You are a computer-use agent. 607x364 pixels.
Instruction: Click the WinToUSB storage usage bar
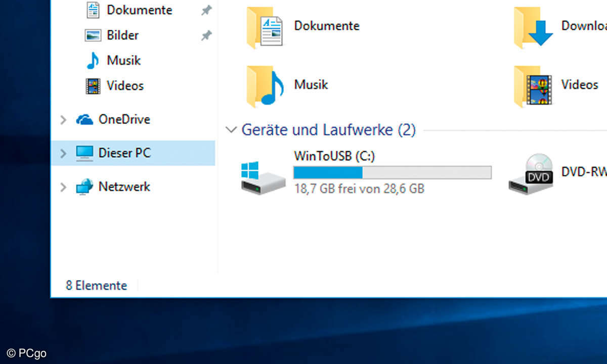point(393,172)
